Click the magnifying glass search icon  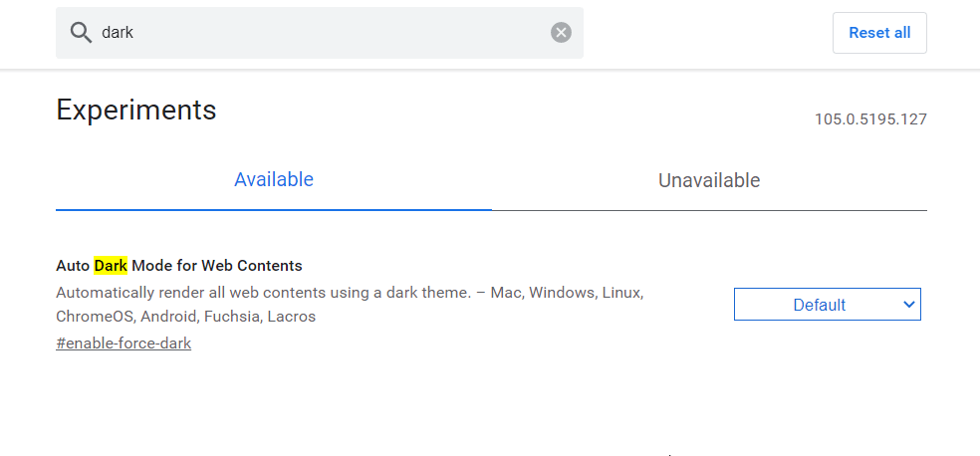(81, 33)
